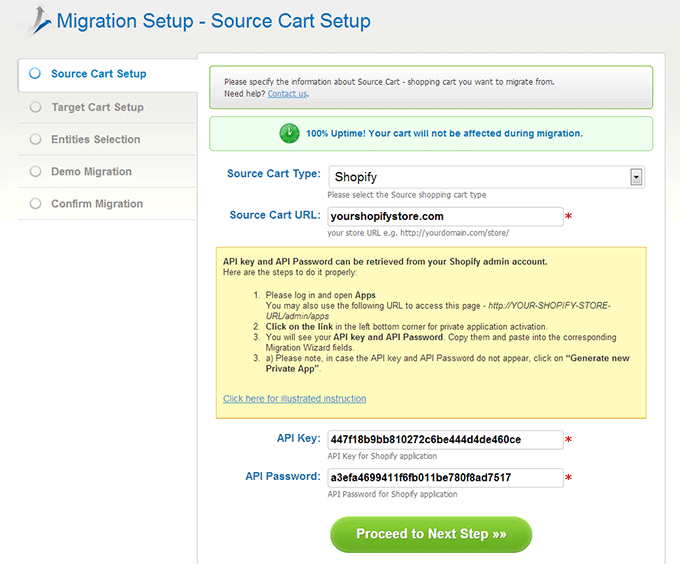Open the Source Cart Type dropdown arrow
Screen dimensions: 680x564
click(x=636, y=177)
